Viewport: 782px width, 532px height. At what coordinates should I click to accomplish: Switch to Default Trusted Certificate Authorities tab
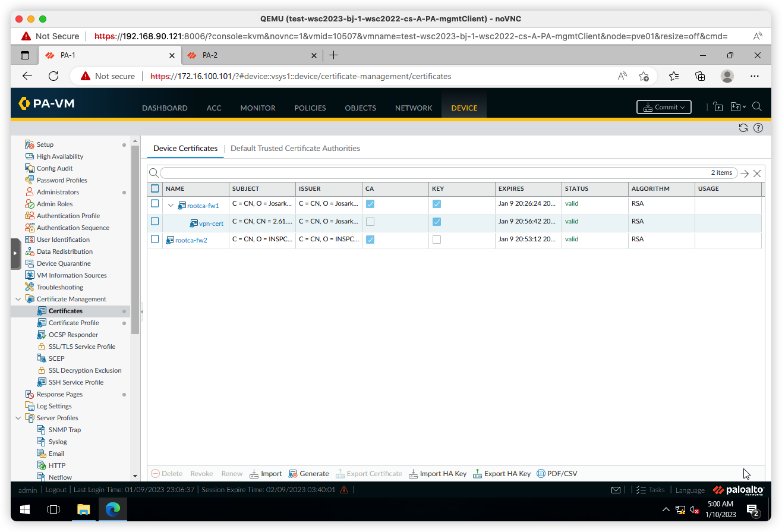point(295,148)
